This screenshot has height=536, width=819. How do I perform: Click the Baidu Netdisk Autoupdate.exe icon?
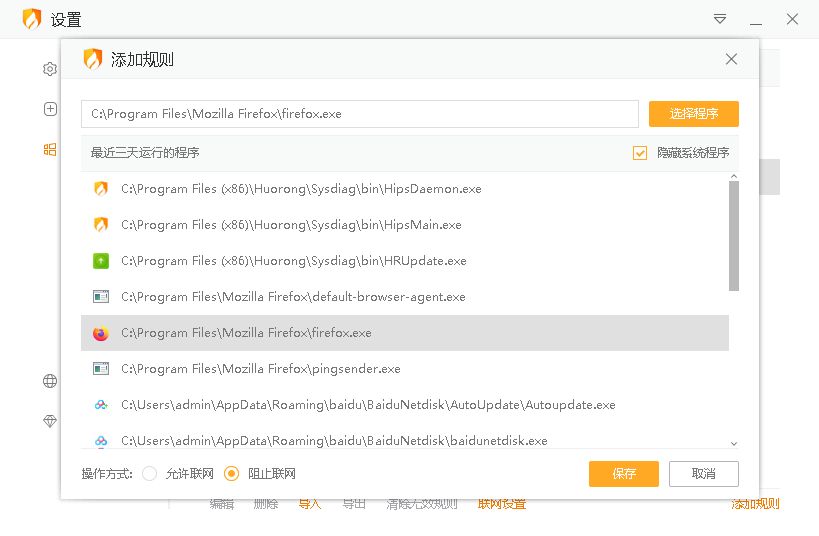coord(100,405)
